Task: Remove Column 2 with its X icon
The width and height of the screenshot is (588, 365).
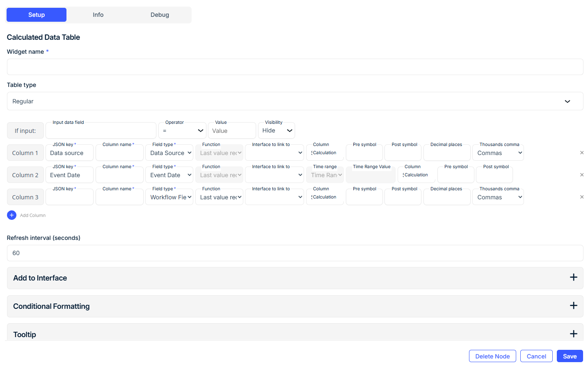Action: tap(582, 175)
